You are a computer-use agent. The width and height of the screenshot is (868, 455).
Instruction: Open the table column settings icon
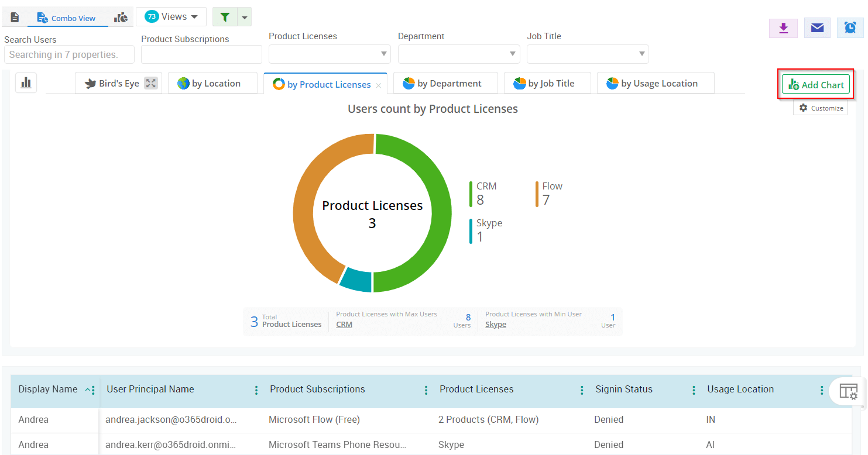point(848,391)
